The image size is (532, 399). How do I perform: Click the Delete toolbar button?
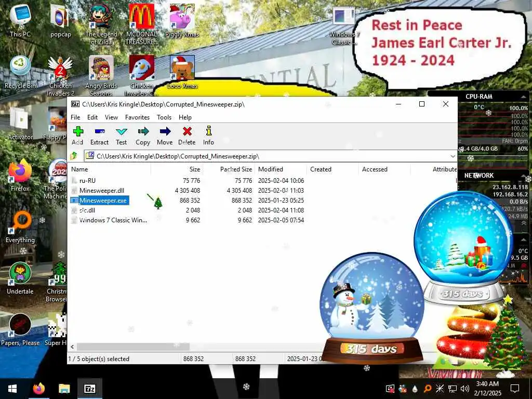187,136
